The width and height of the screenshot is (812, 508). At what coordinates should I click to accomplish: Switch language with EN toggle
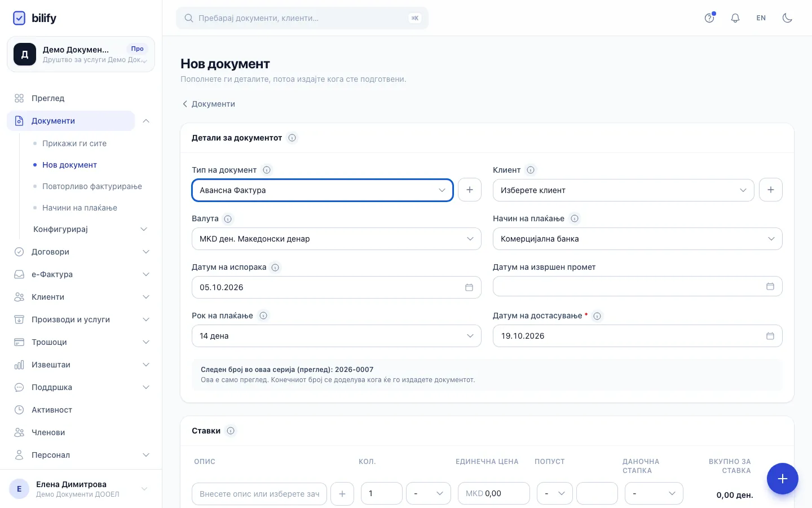point(761,18)
